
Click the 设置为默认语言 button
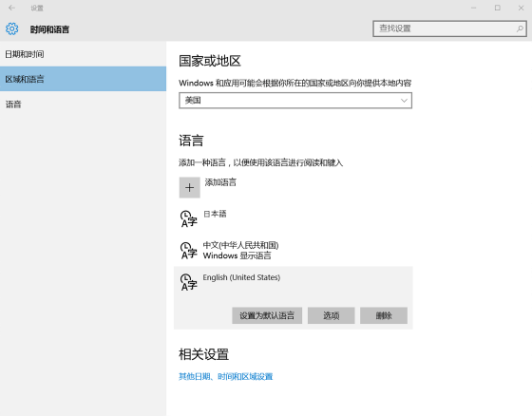click(267, 315)
